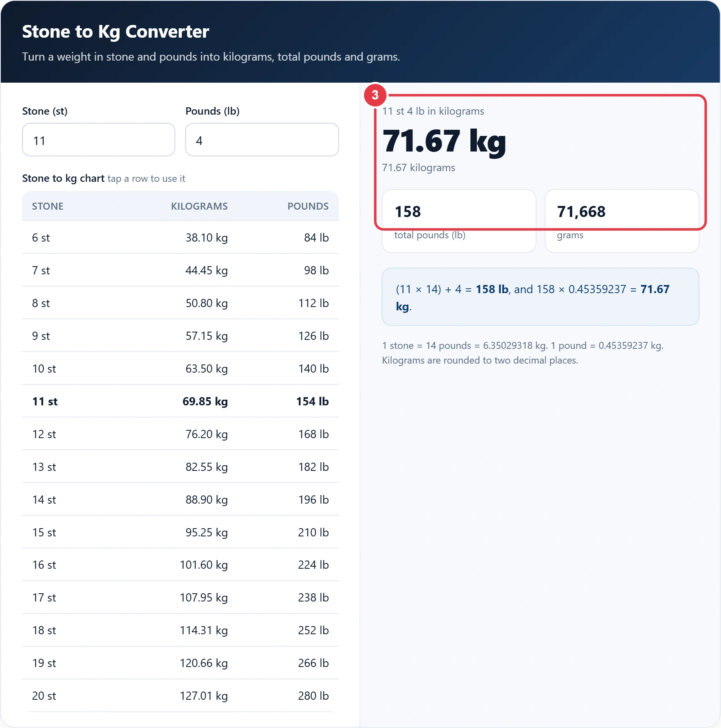Click the '71.67 kilograms' subtext
The image size is (721, 728).
[x=419, y=167]
